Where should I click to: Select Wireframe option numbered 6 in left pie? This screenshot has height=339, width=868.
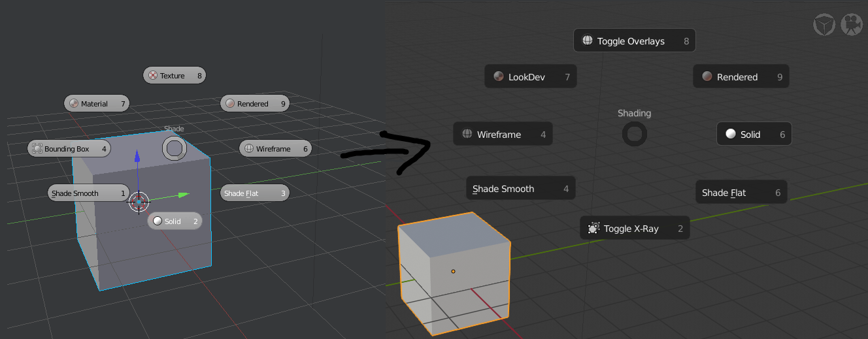(275, 149)
